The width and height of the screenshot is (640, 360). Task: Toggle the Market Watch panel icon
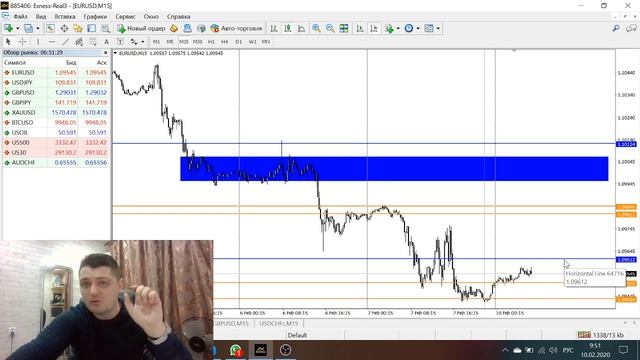point(50,28)
